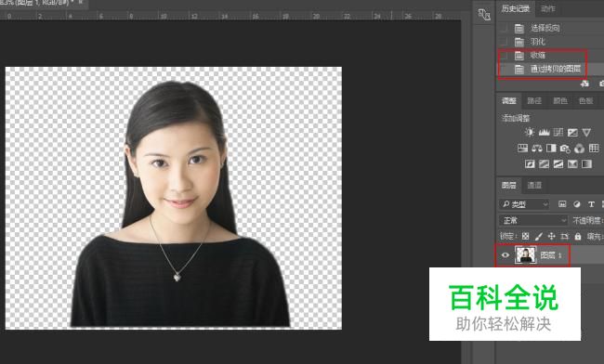Screen dimensions: 604x364
Task: Toggle lock position move-arrows icon
Action: coord(552,236)
